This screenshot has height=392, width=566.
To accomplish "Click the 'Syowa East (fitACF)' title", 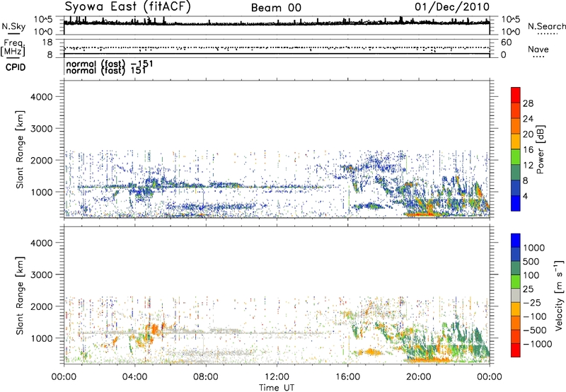I will [x=128, y=6].
